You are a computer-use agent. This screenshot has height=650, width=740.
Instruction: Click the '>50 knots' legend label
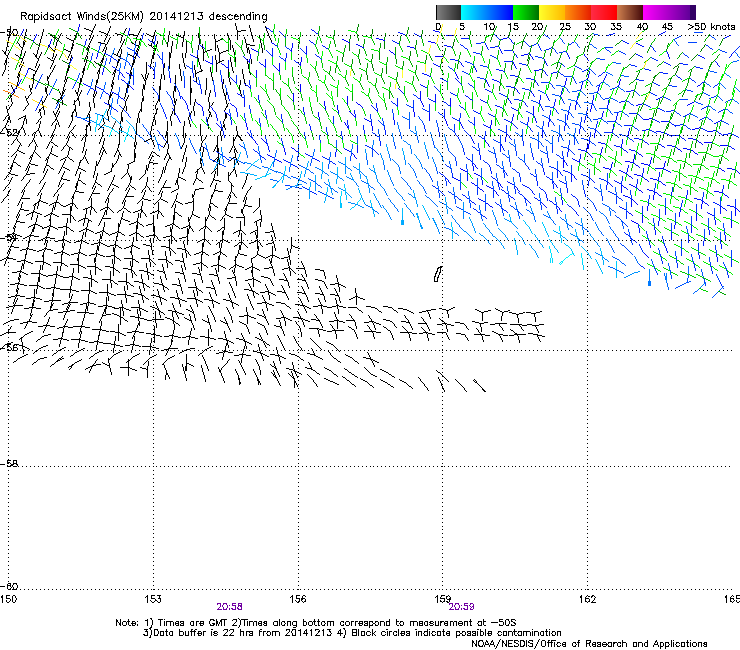(x=711, y=26)
